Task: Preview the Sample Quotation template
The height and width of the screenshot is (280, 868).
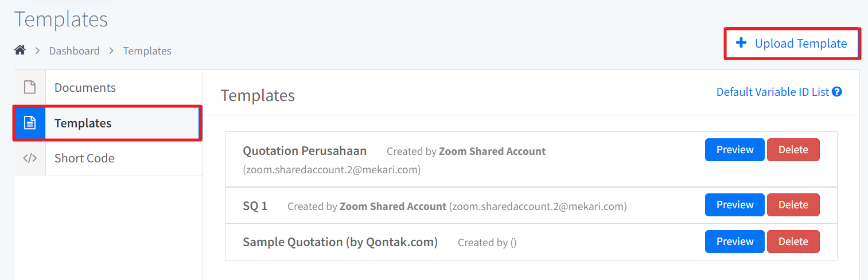Action: tap(735, 242)
